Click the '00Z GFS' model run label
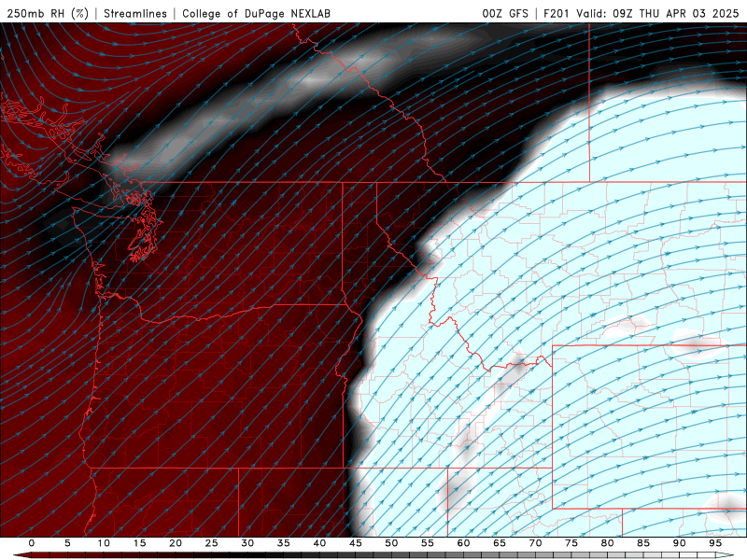 tap(505, 13)
